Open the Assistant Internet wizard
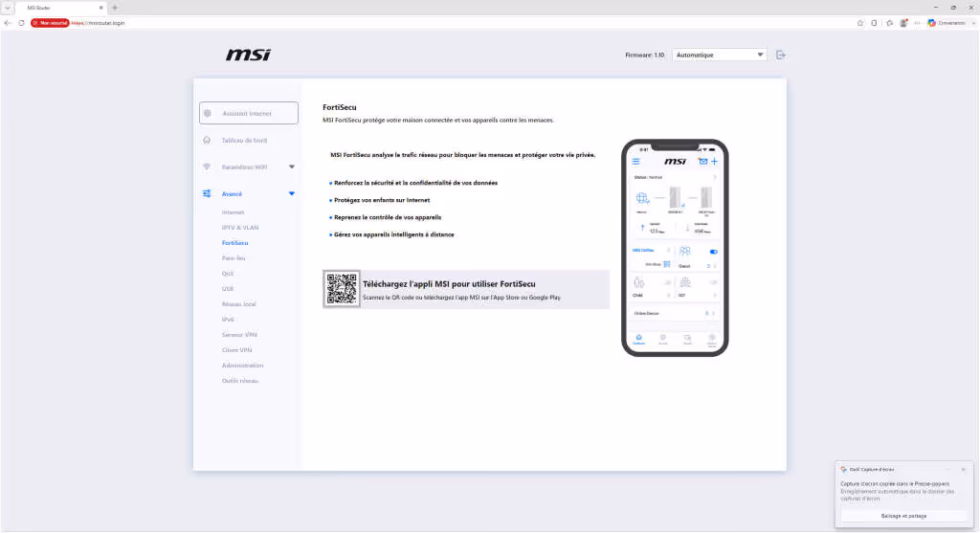The width and height of the screenshot is (980, 533). click(x=248, y=113)
